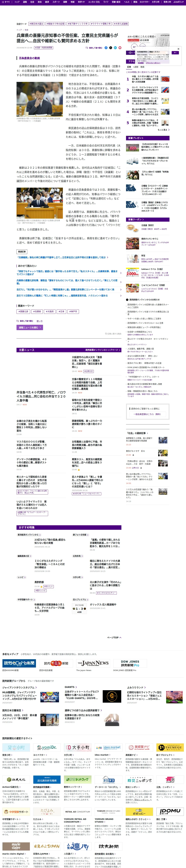Click 保存して後で読む below keywords
Screen dimensions: 186x868
(25, 321)
